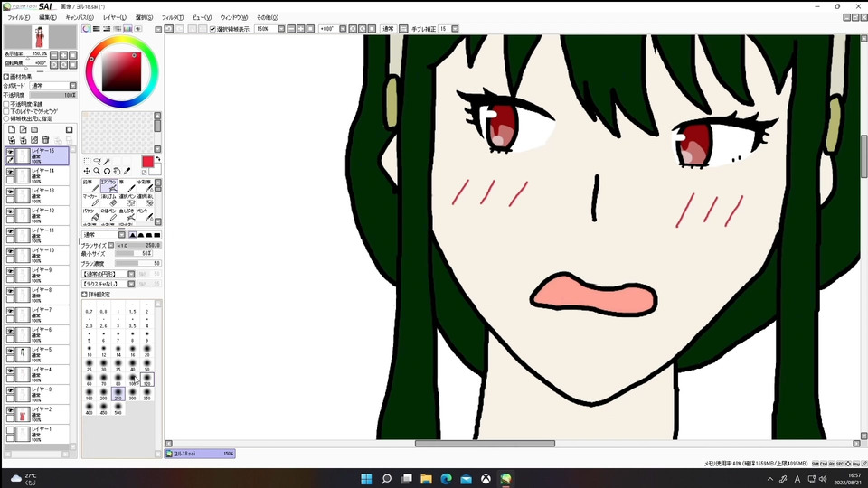Select 領域検出元に指定 radio option
Viewport: 868px width, 488px height.
pyautogui.click(x=6, y=118)
